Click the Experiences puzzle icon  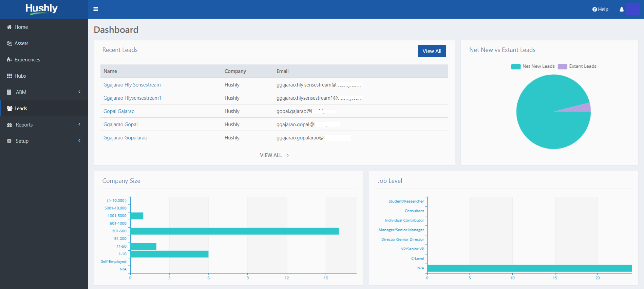point(9,60)
